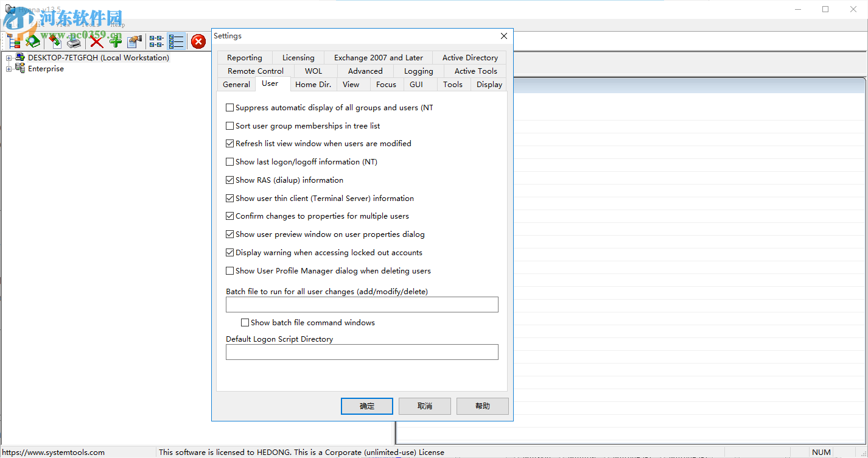Click the red circle stop icon

pyautogui.click(x=198, y=41)
